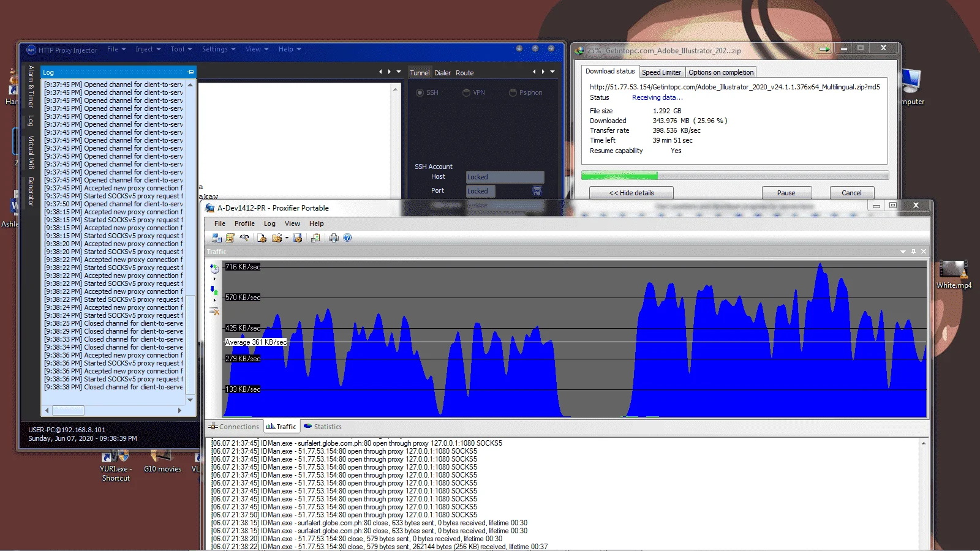980x551 pixels.
Task: Click Open Profile folder icon in Proxifier
Action: [x=277, y=238]
